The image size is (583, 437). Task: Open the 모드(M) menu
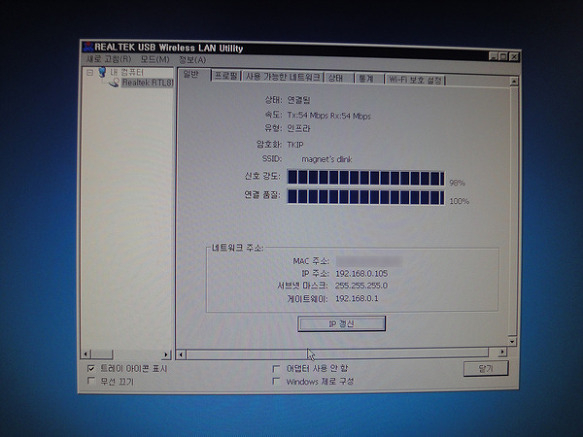(x=155, y=60)
